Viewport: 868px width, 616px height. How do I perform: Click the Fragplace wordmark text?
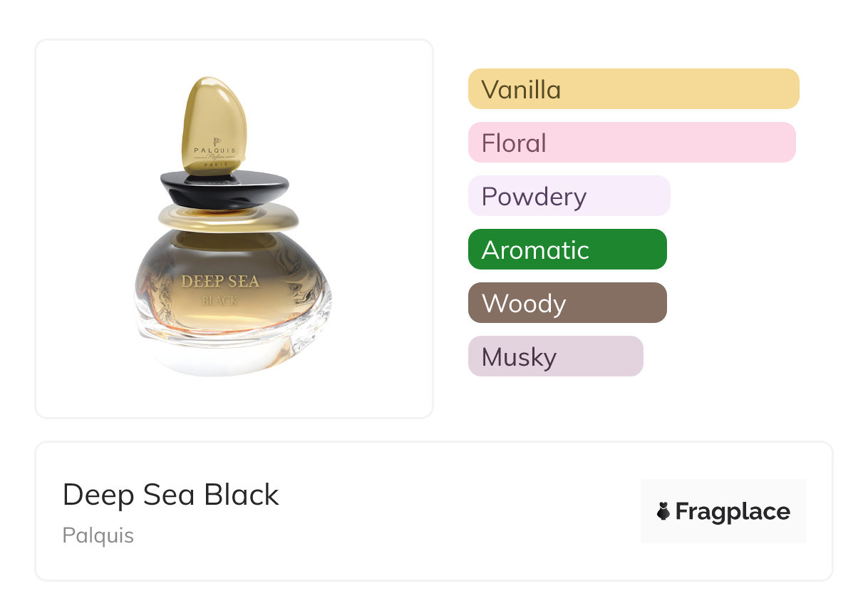point(733,511)
